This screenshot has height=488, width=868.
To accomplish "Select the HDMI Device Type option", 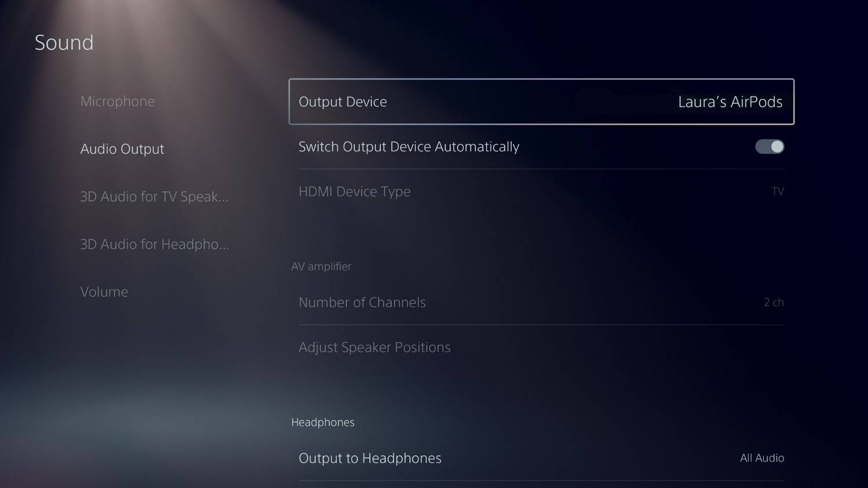I will (541, 191).
